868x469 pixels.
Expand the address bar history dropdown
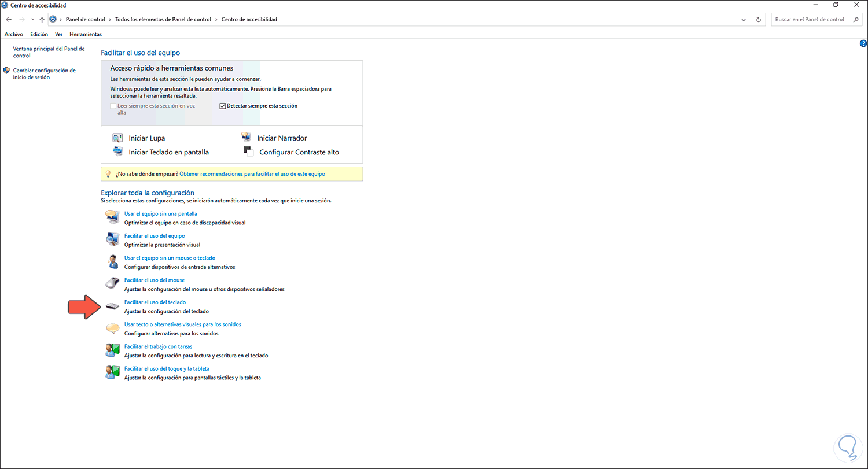[x=744, y=19]
